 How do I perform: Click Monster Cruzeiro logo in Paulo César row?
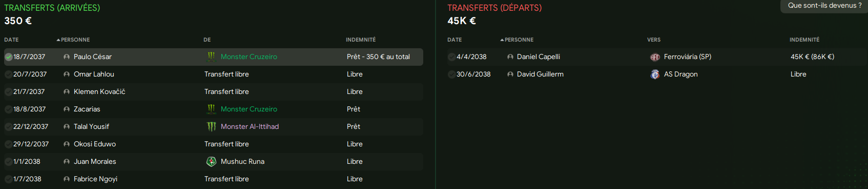(x=211, y=56)
